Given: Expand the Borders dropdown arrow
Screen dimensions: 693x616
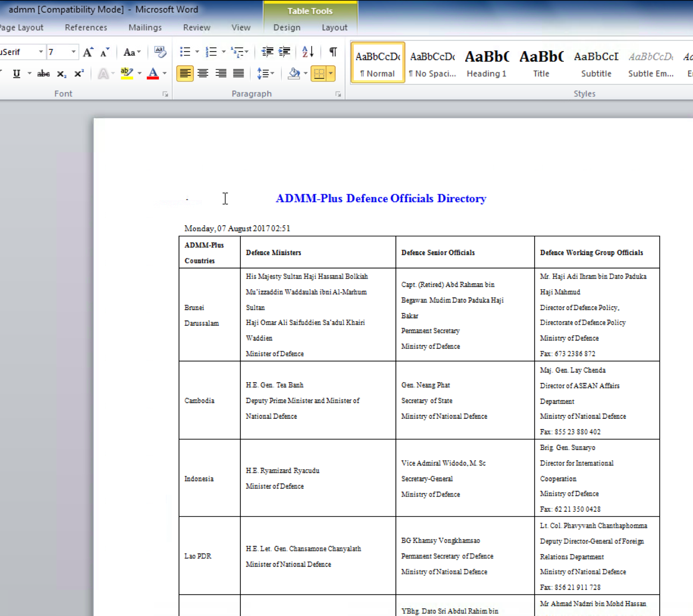Looking at the screenshot, I should point(331,74).
